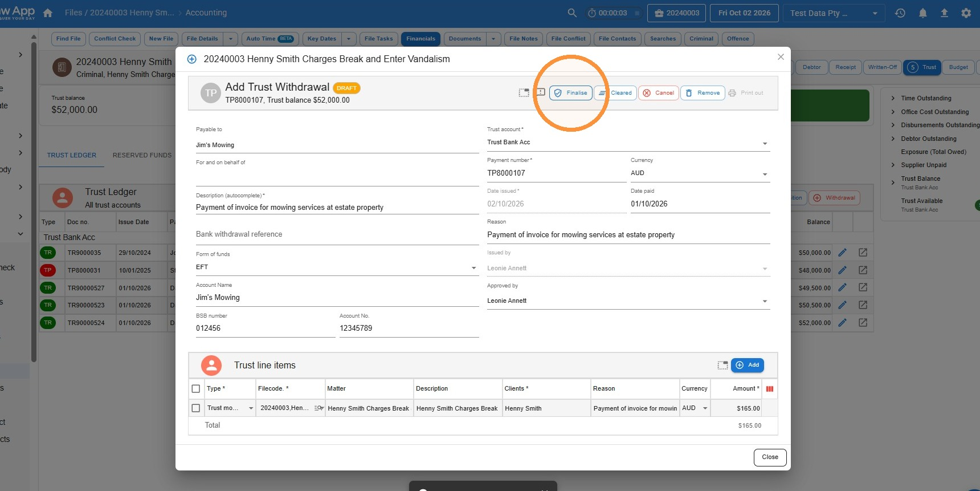Image resolution: width=980 pixels, height=491 pixels.
Task: Click the Trust Ledger avatar icon
Action: pos(63,198)
